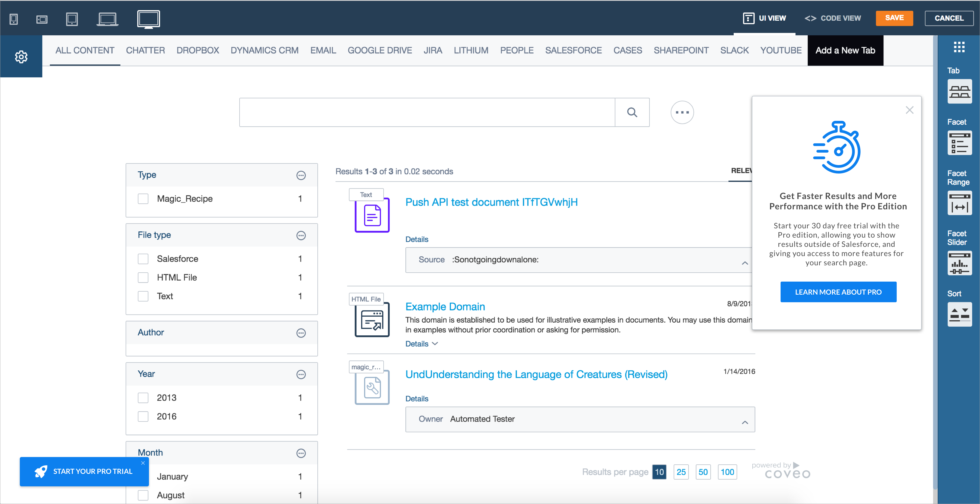This screenshot has height=504, width=980.
Task: Click the Facet Slider component icon
Action: coord(959,263)
